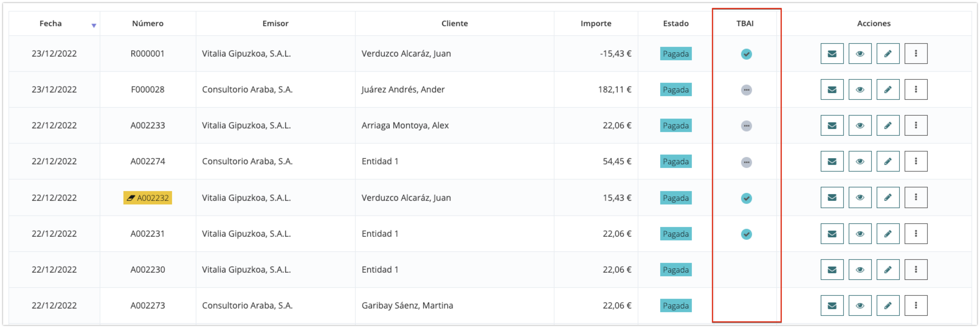Click the Pagada status badge for A002233

pyautogui.click(x=675, y=126)
